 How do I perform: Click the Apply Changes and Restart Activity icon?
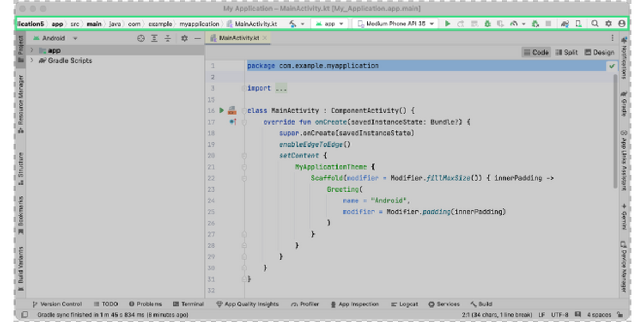coord(461,24)
